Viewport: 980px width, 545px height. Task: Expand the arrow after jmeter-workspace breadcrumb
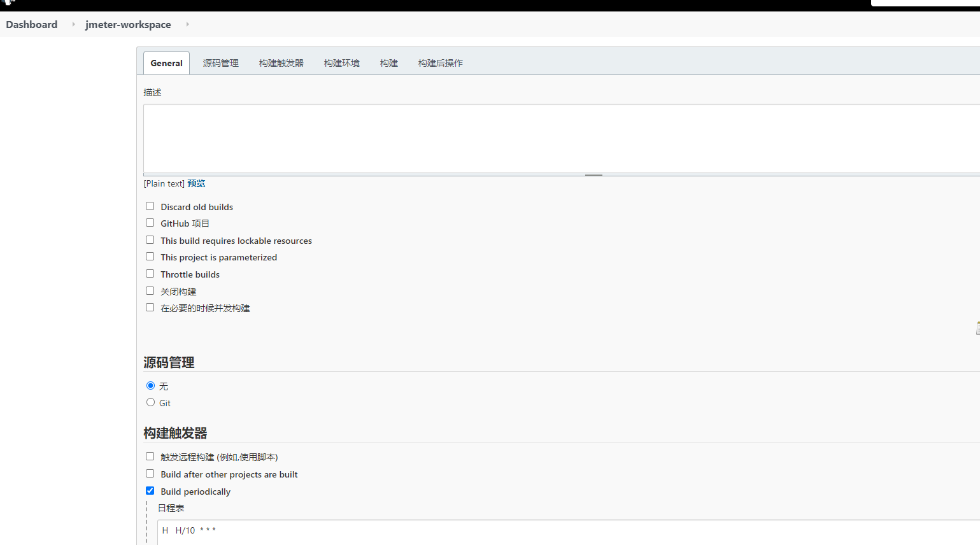(x=187, y=24)
